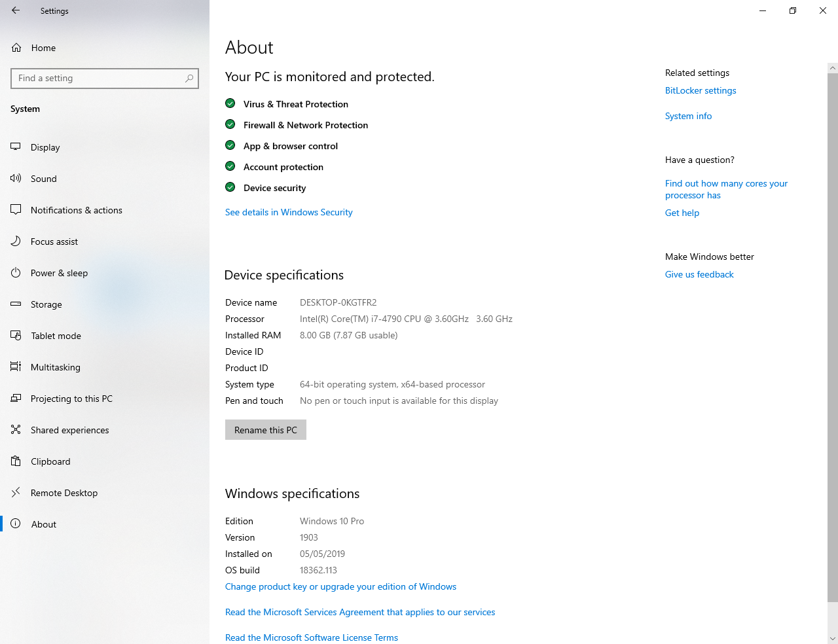Click the scrollbar down arrow
The image size is (838, 644).
coord(833,638)
